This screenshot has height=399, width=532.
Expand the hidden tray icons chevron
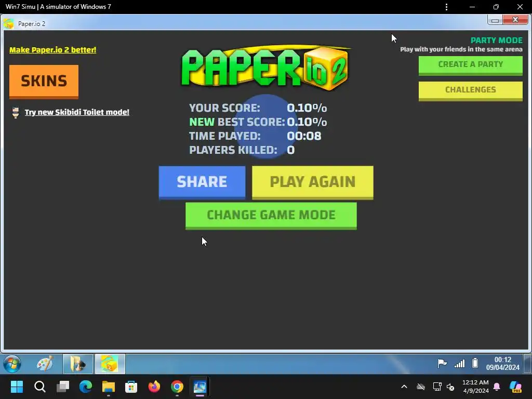404,387
